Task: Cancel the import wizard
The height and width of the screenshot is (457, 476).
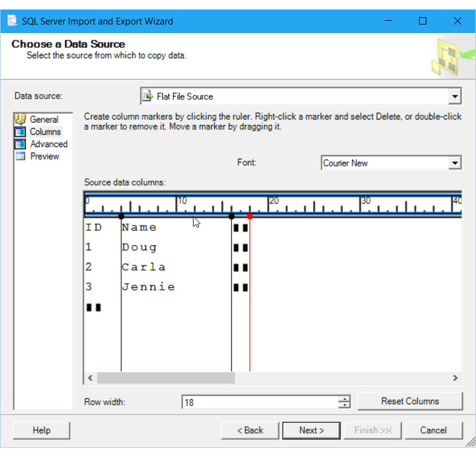Action: pos(433,430)
